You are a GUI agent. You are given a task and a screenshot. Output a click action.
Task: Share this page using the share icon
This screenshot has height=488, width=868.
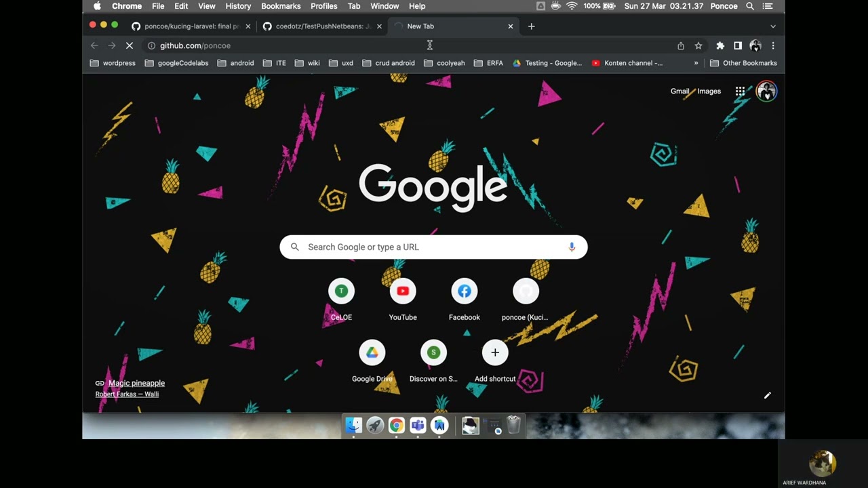pos(681,45)
